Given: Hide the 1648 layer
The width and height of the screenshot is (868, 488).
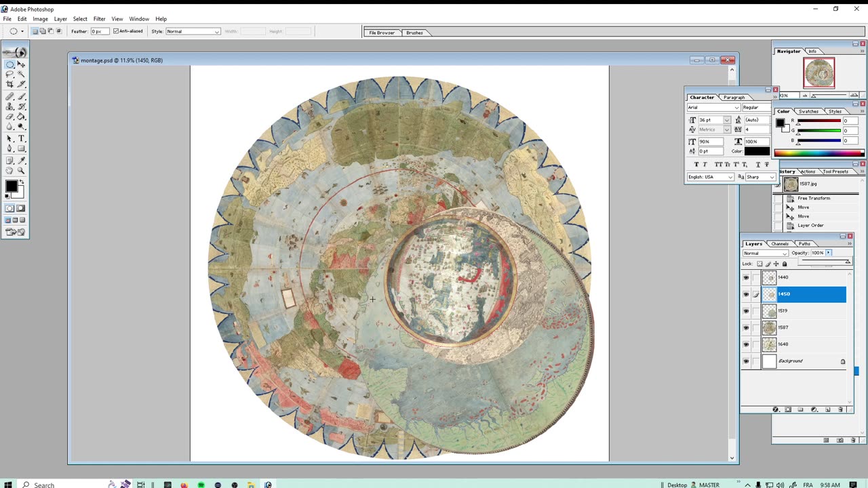Looking at the screenshot, I should pos(746,344).
